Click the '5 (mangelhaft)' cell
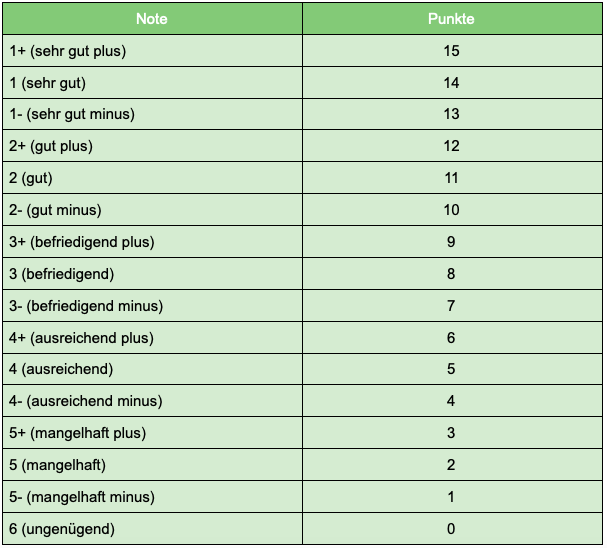This screenshot has width=607, height=548. (153, 464)
